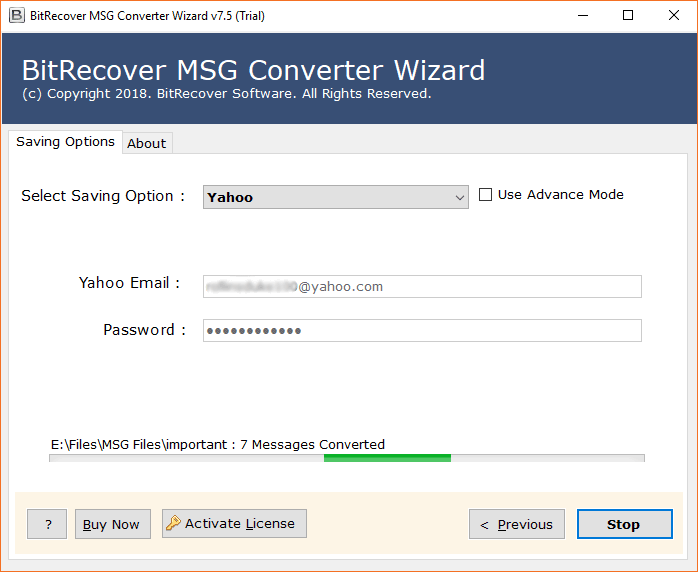Viewport: 698px width, 572px height.
Task: Open the Select Saving Option dropdown
Action: pos(336,197)
